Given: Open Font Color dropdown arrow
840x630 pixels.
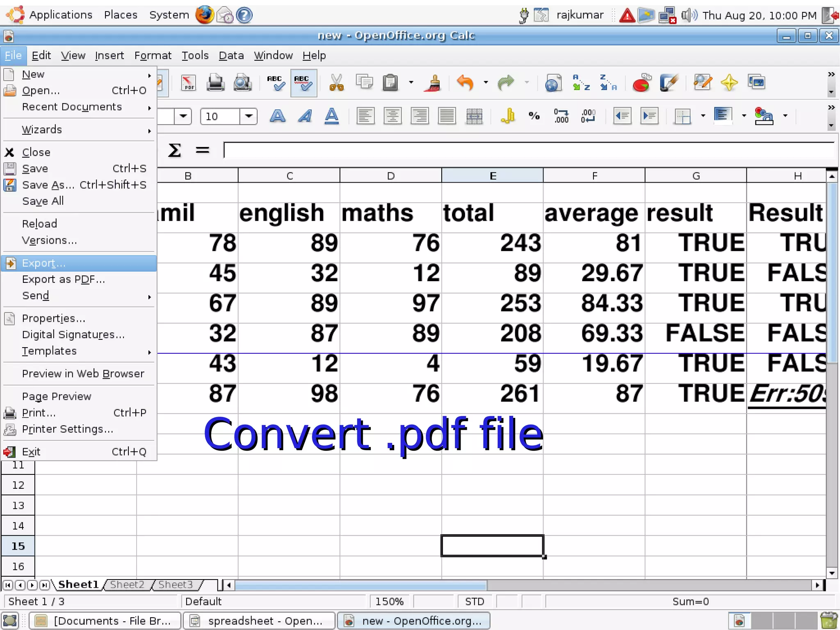Looking at the screenshot, I should [x=785, y=116].
